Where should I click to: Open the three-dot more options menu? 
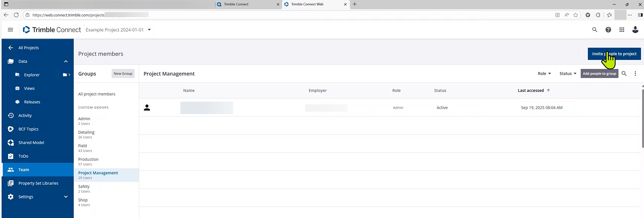pos(635,74)
